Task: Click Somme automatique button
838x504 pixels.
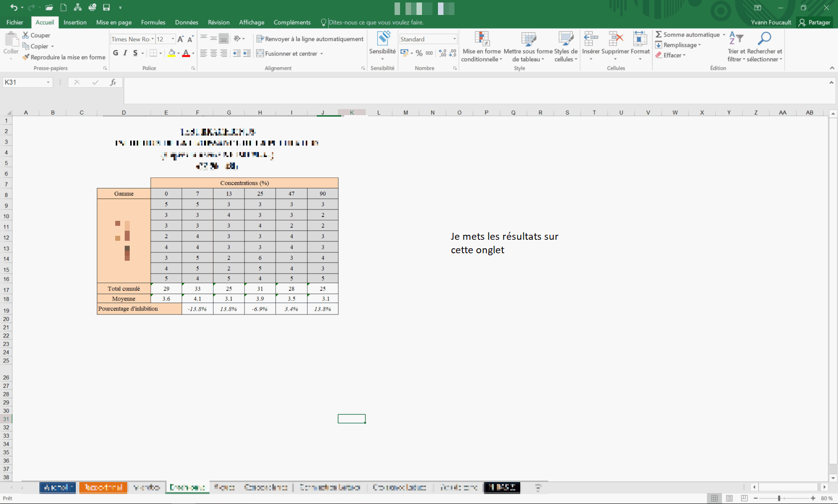Action: click(x=687, y=34)
